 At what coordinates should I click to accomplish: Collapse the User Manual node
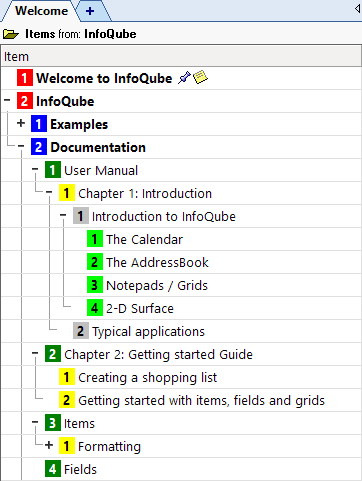click(x=35, y=169)
